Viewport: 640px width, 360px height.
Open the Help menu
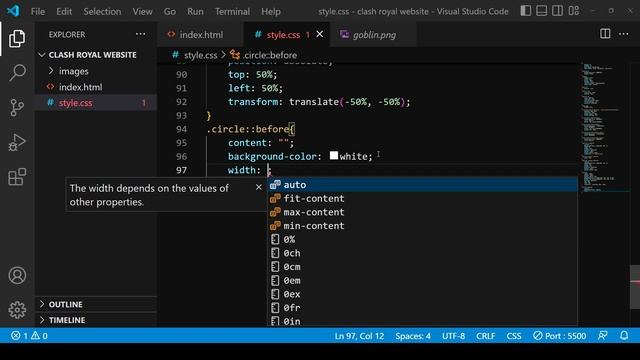271,11
